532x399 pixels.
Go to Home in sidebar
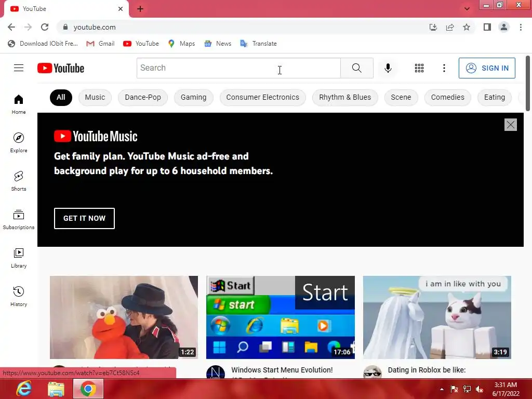(x=19, y=104)
